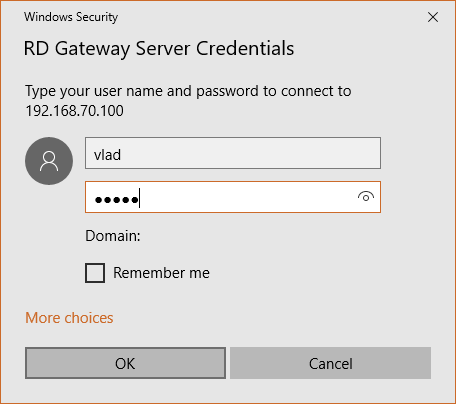The image size is (456, 404).
Task: Close the Windows Security dialog
Action: point(433,17)
